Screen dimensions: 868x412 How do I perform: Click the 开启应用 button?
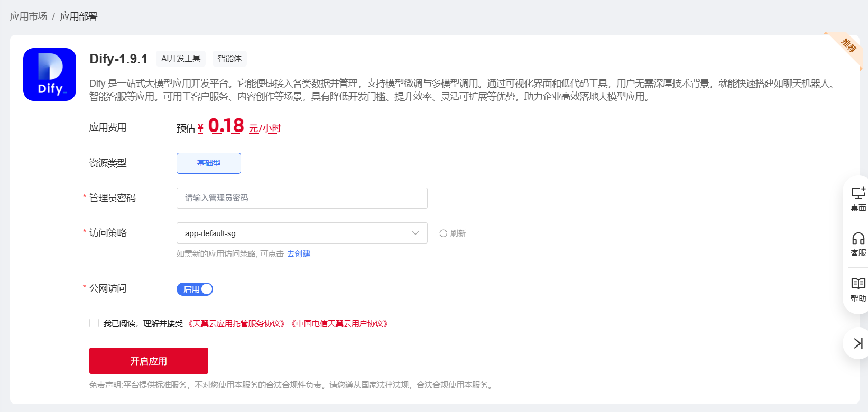[x=149, y=361]
